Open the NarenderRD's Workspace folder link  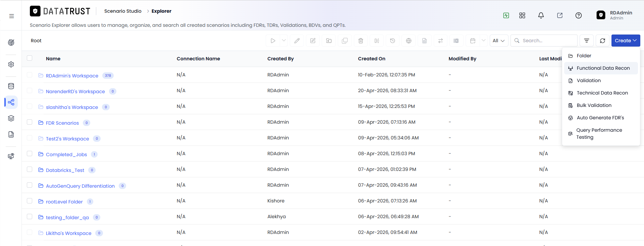point(75,91)
